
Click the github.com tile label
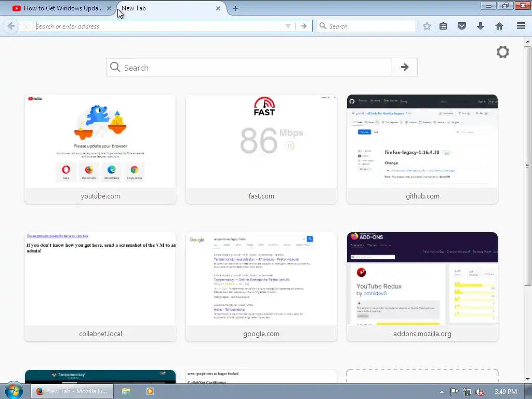[422, 196]
